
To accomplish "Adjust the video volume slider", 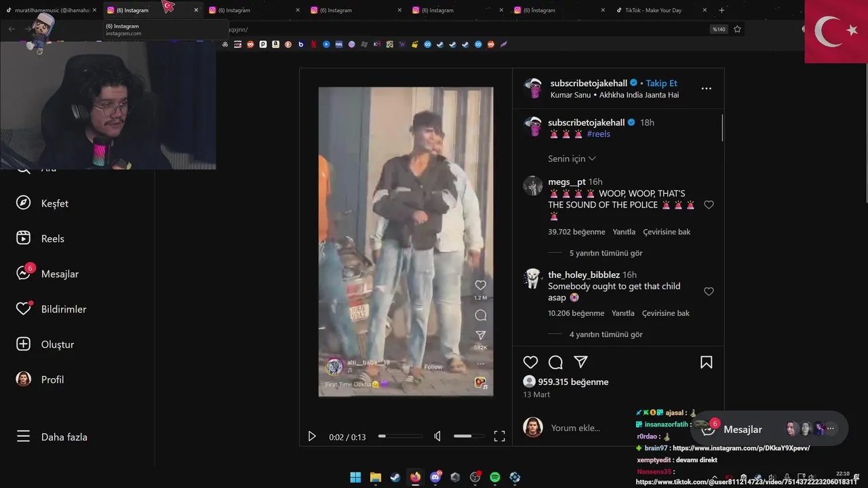I will click(469, 436).
